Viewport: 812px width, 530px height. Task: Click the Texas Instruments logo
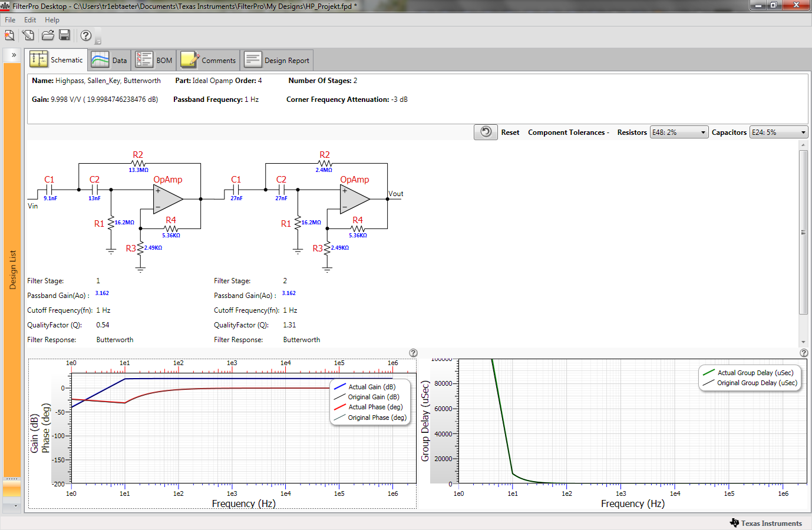tap(765, 523)
